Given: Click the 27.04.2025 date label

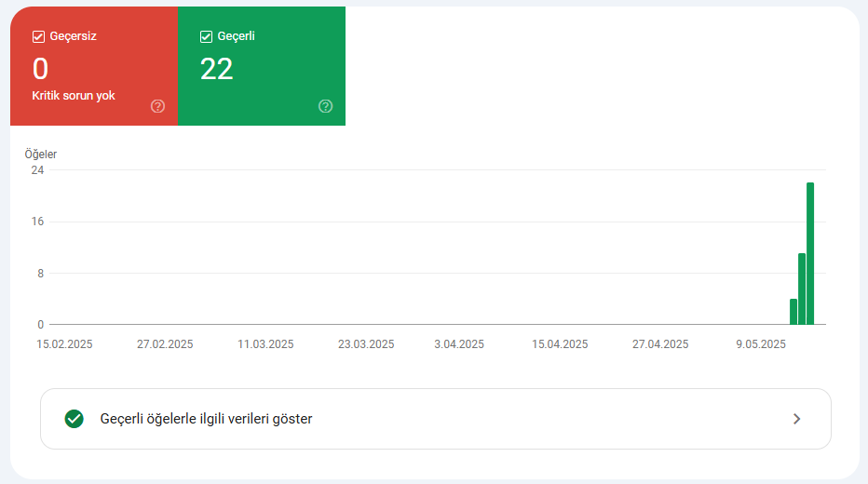Looking at the screenshot, I should pyautogui.click(x=660, y=344).
